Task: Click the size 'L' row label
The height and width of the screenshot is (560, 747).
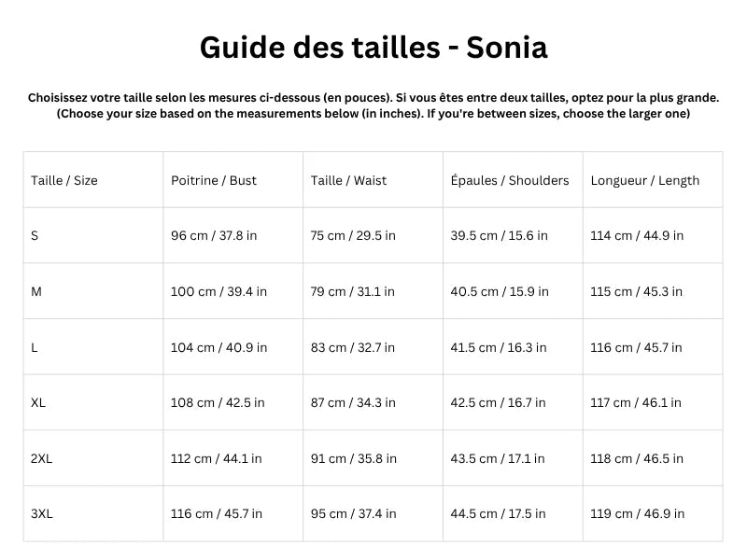Action: [x=35, y=347]
